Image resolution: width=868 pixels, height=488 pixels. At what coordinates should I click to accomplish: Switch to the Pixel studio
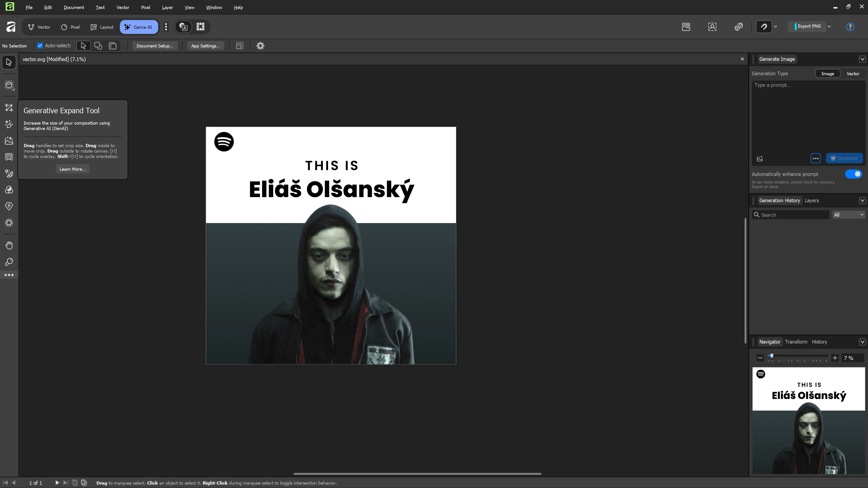(x=71, y=27)
